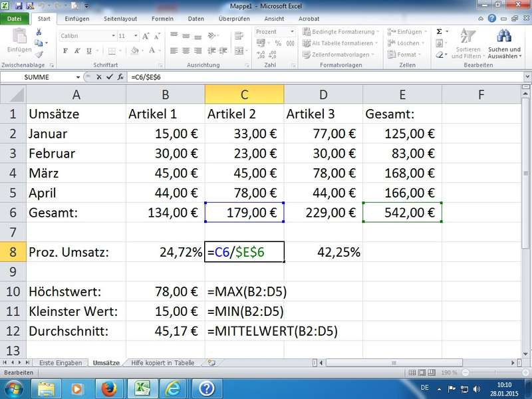
Task: Open the Erste Eingaben sheet tab
Action: 60,363
